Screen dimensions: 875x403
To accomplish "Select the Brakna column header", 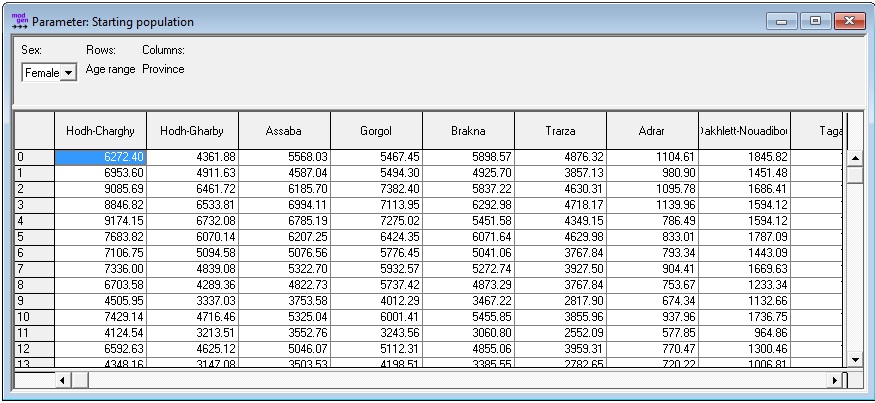I will [x=468, y=131].
